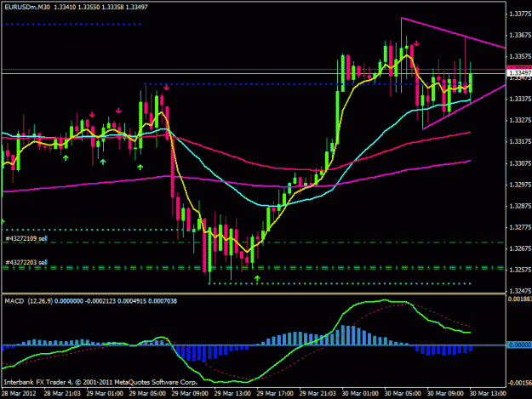Click the 1.33675 price axis label
The height and width of the screenshot is (399, 532).
[x=520, y=35]
